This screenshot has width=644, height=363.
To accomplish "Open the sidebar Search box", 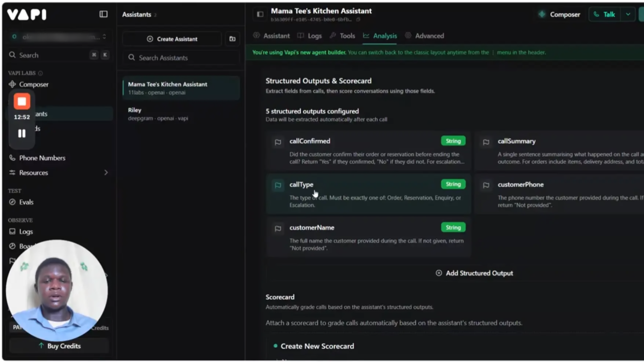I will tap(59, 55).
